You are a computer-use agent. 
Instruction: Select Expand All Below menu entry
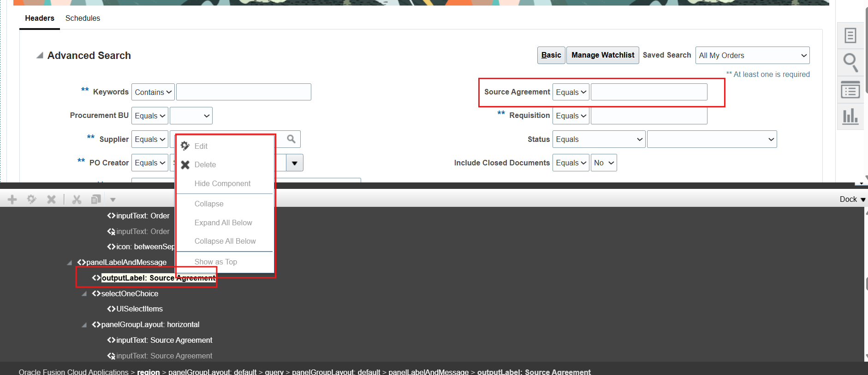pos(223,223)
